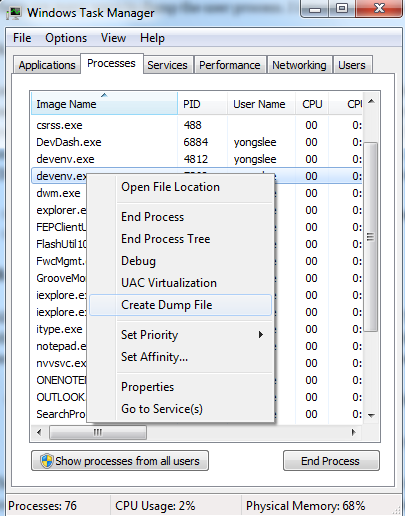Click the End Process button at bottom
Viewport: 405px width, 516px height.
click(331, 461)
